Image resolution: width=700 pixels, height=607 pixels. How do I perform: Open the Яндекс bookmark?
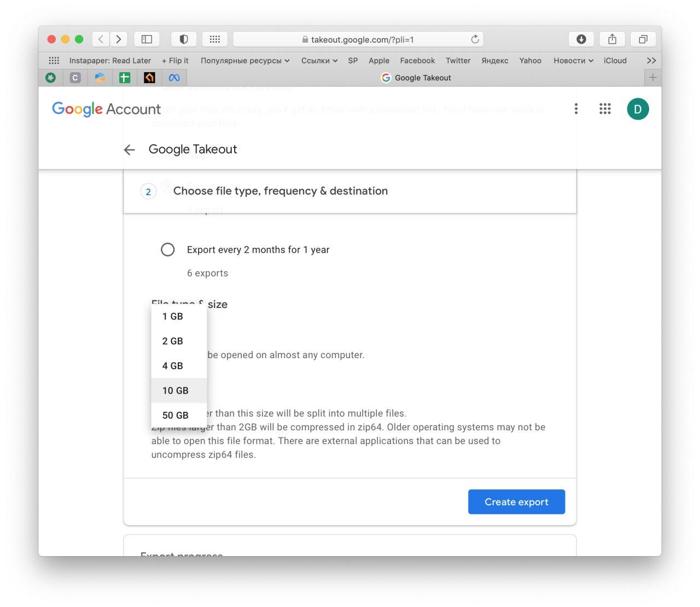[495, 61]
